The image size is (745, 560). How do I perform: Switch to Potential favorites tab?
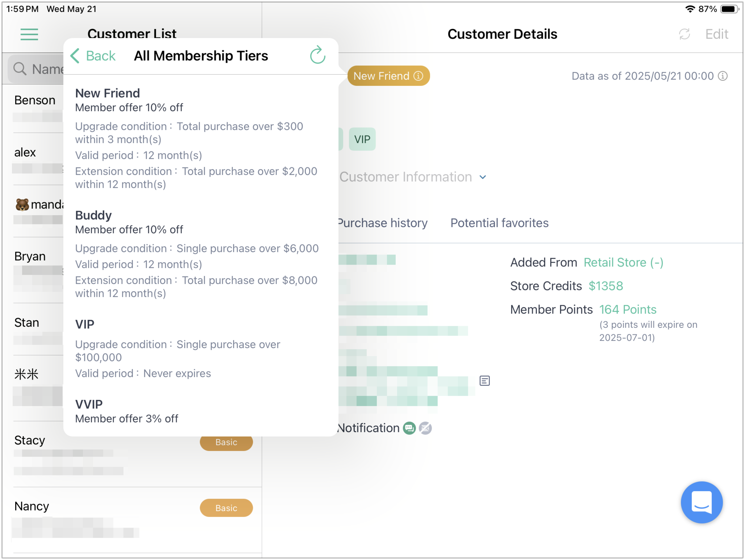click(x=499, y=223)
